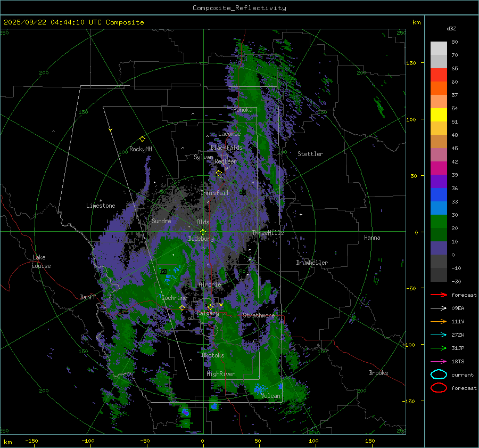Click the yellow diamond marker near RockyMH
The height and width of the screenshot is (448, 479).
tap(142, 139)
